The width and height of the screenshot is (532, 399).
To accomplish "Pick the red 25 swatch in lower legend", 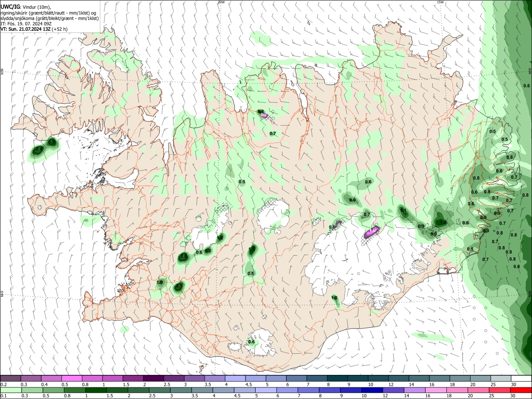I will pos(499,390).
